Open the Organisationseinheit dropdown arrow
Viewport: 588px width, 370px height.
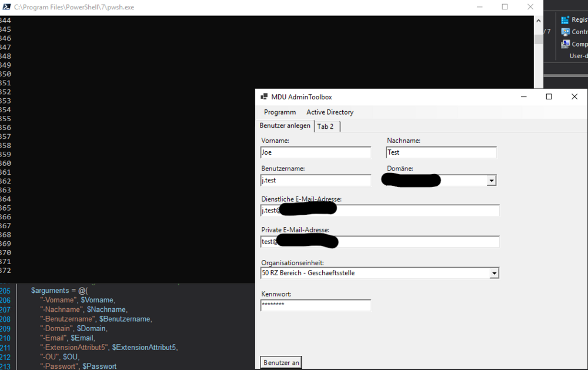(494, 273)
